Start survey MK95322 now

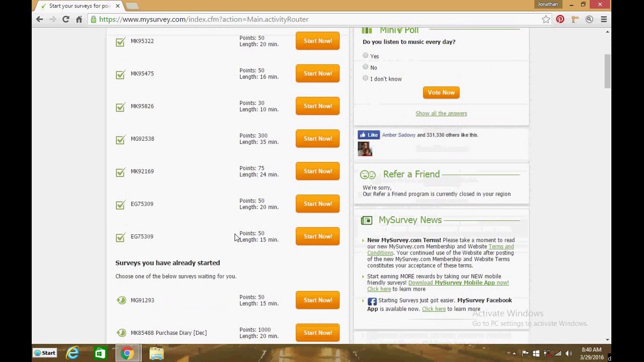(x=317, y=41)
